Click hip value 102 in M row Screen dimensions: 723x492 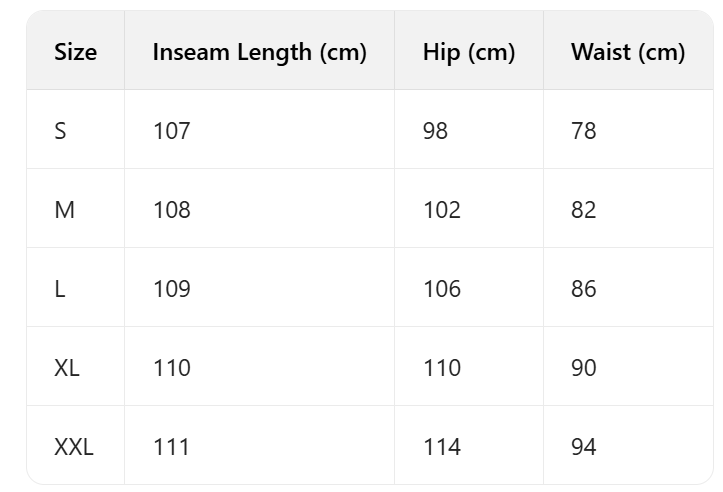441,210
